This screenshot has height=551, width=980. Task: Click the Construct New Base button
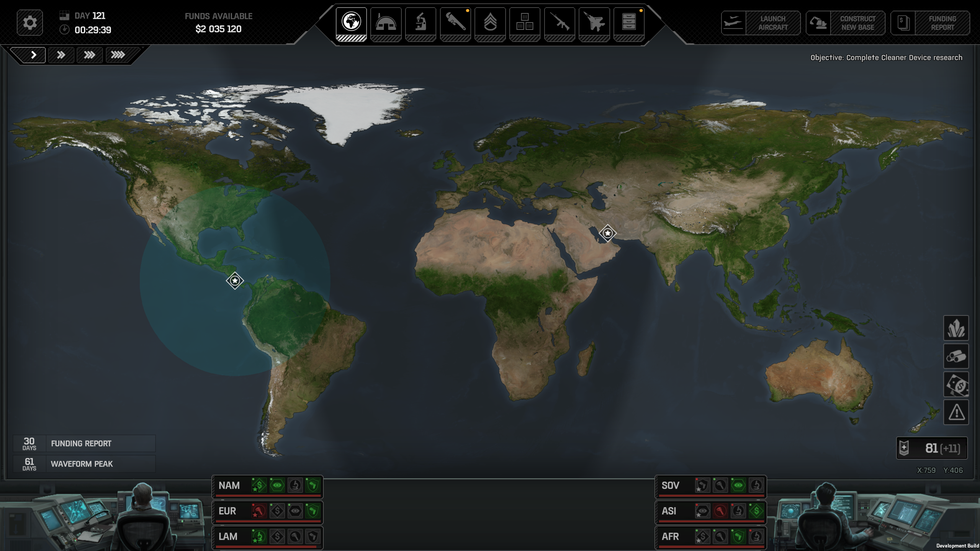point(845,23)
